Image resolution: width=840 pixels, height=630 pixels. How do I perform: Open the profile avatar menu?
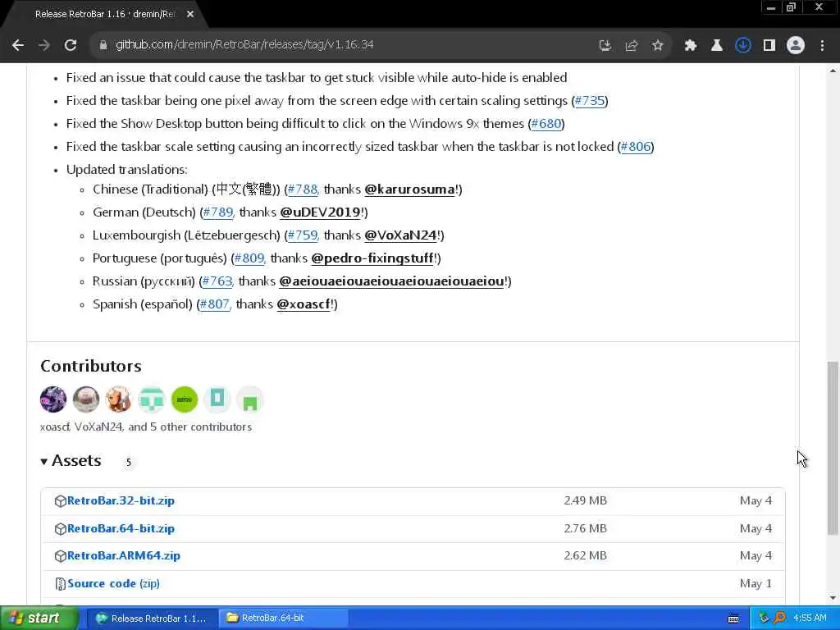point(796,46)
